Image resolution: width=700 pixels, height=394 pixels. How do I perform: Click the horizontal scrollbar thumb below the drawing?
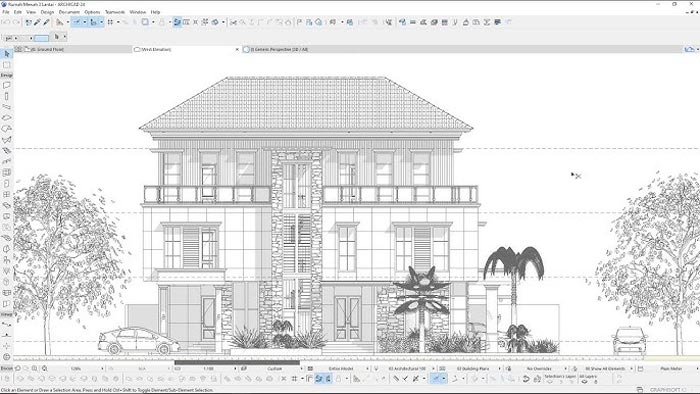237,362
